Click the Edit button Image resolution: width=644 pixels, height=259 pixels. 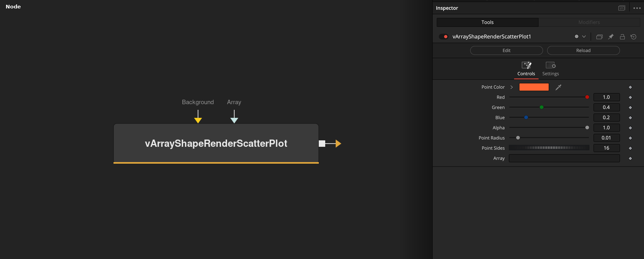(506, 50)
